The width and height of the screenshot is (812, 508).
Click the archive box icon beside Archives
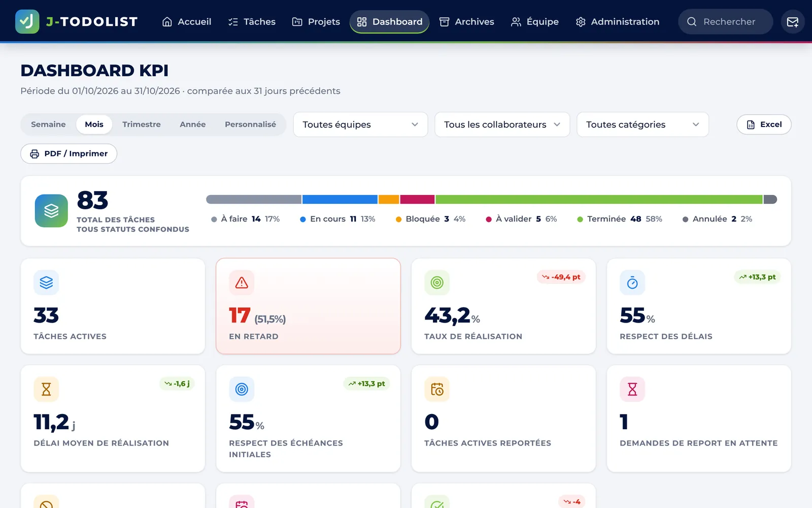[x=444, y=22]
